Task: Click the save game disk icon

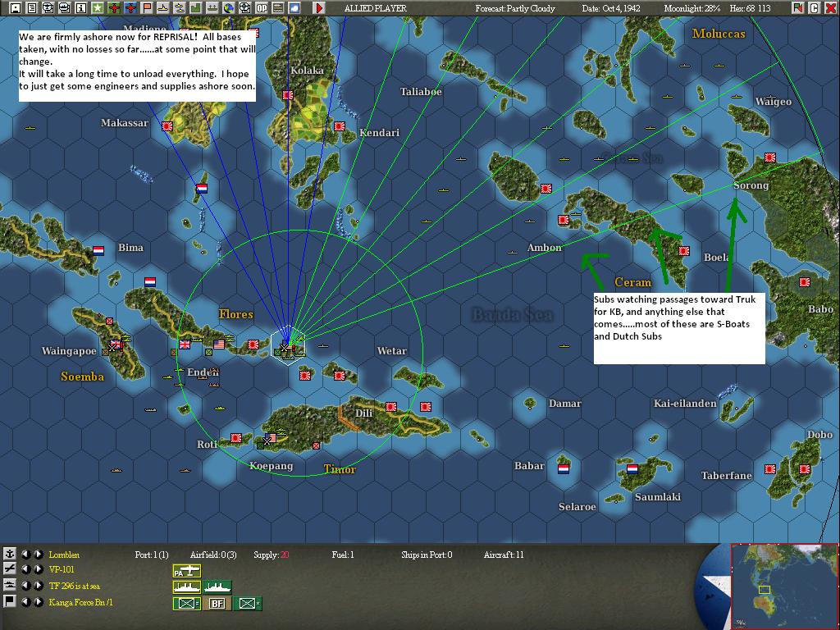Action: click(16, 7)
